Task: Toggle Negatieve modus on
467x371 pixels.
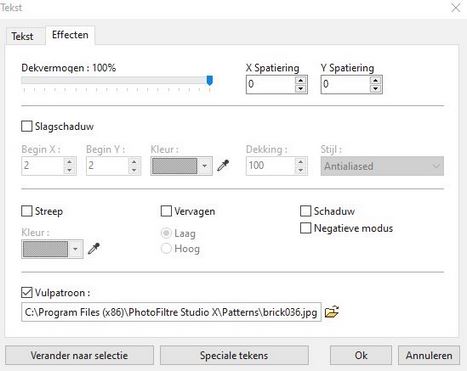Action: (305, 228)
